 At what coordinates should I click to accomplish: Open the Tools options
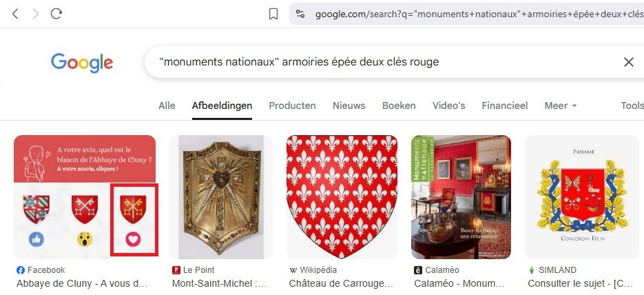[632, 105]
